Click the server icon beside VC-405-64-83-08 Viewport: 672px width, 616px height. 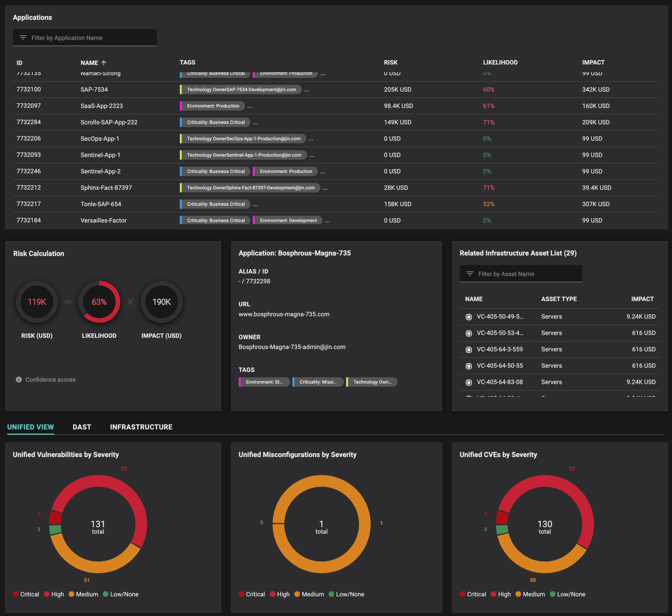tap(469, 382)
